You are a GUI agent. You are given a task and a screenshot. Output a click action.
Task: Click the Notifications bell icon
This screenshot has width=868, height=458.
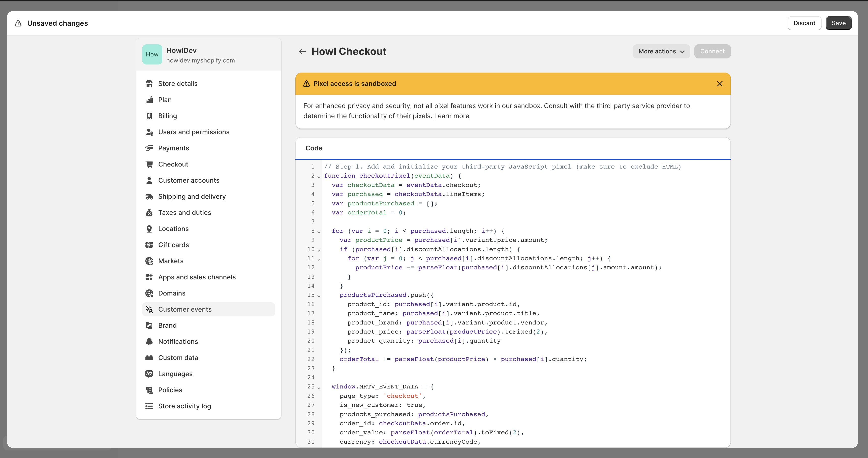pyautogui.click(x=149, y=341)
